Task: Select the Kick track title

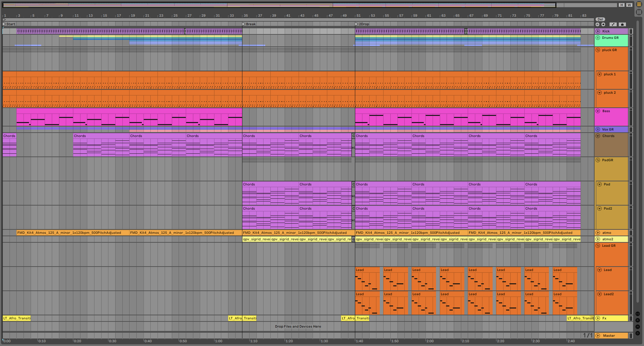Action: pos(606,31)
